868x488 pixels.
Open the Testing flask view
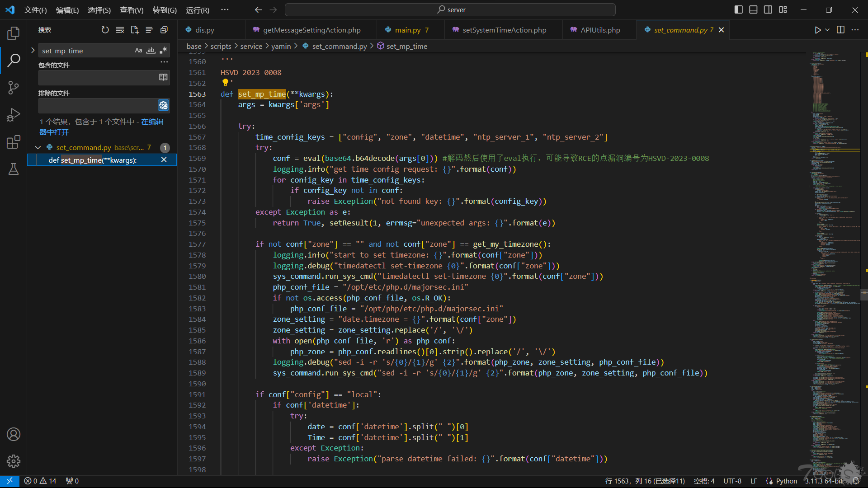pyautogui.click(x=14, y=169)
